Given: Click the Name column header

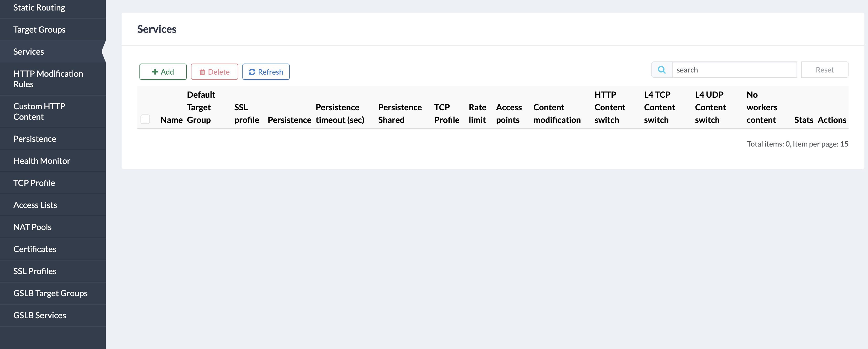Looking at the screenshot, I should click(x=171, y=120).
